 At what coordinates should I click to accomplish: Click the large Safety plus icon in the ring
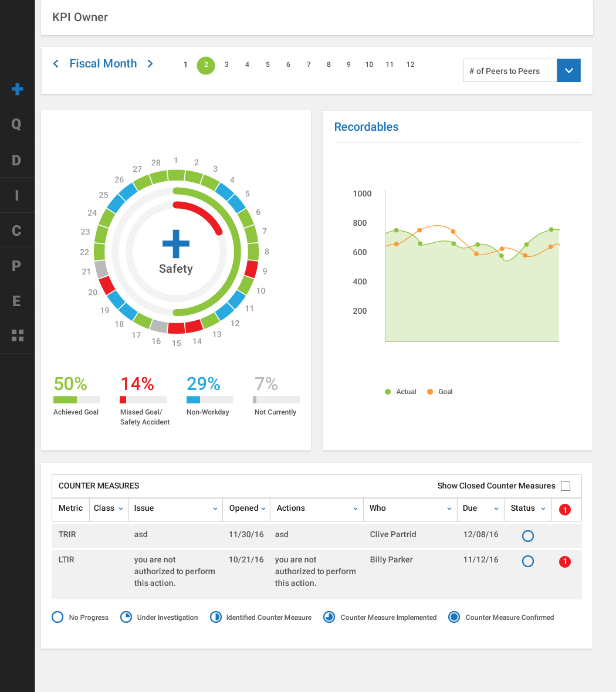click(175, 244)
